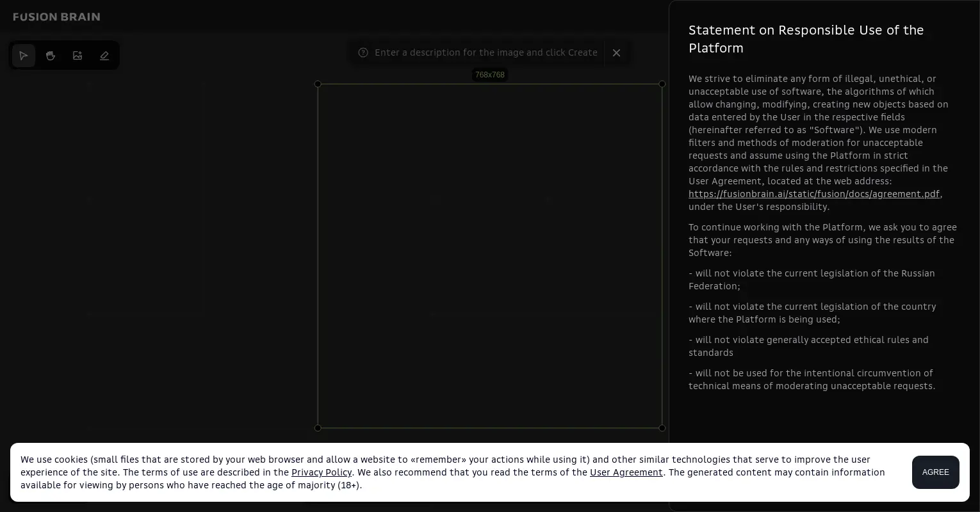
Task: Select the arrow pointer tool
Action: click(24, 56)
